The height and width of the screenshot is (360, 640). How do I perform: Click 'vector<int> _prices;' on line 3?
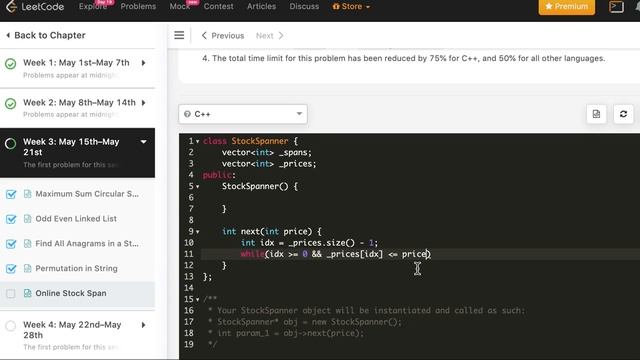coord(269,164)
